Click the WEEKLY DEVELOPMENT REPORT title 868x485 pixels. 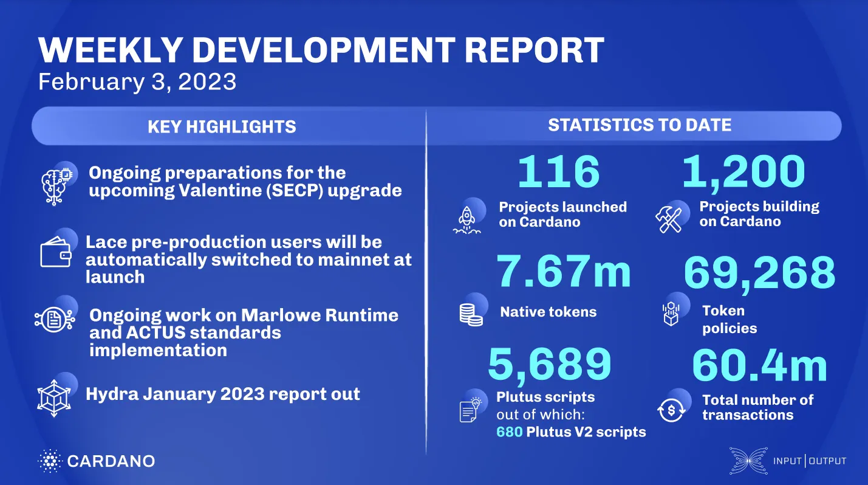tap(321, 50)
